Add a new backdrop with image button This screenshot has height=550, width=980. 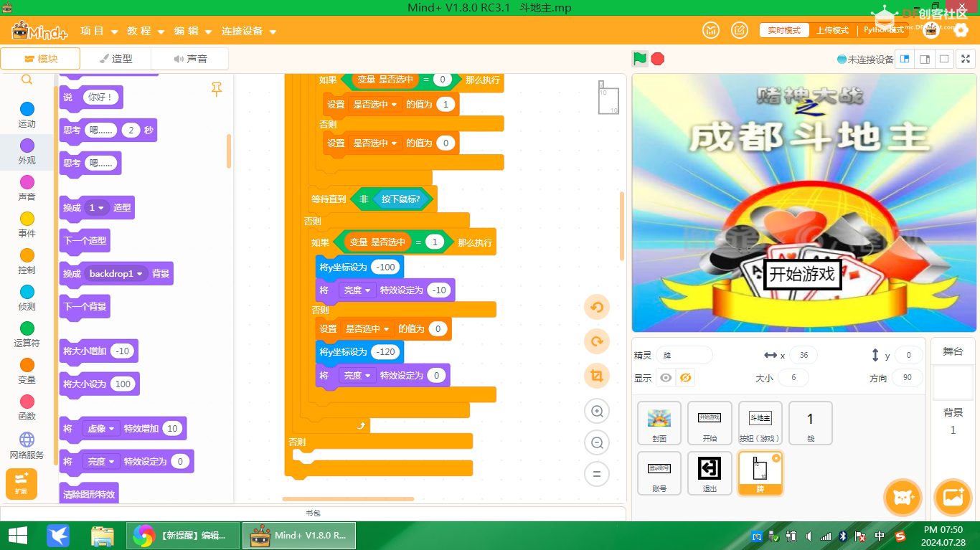click(953, 498)
